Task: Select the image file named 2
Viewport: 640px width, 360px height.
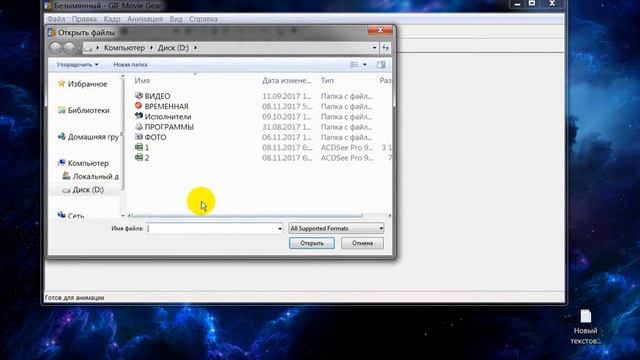Action: [147, 158]
